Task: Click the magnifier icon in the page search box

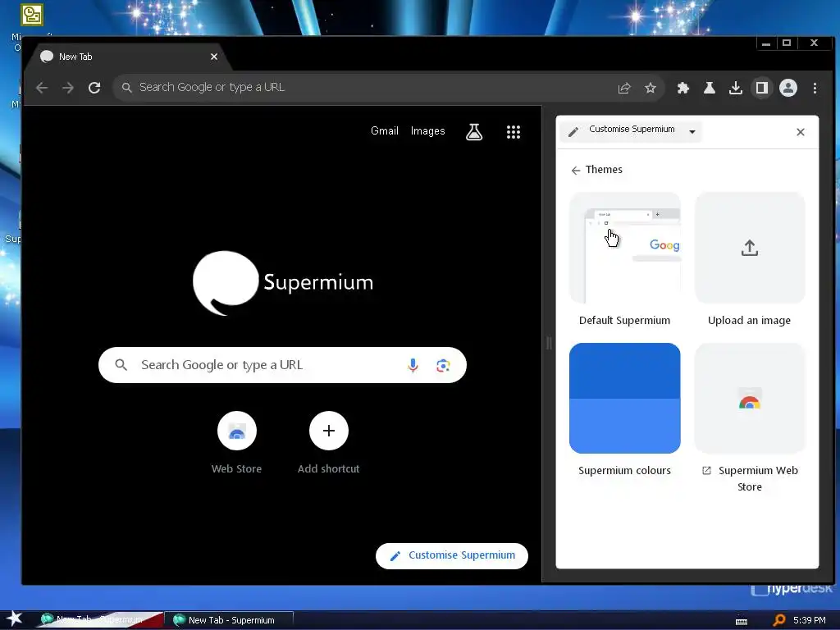Action: [121, 365]
